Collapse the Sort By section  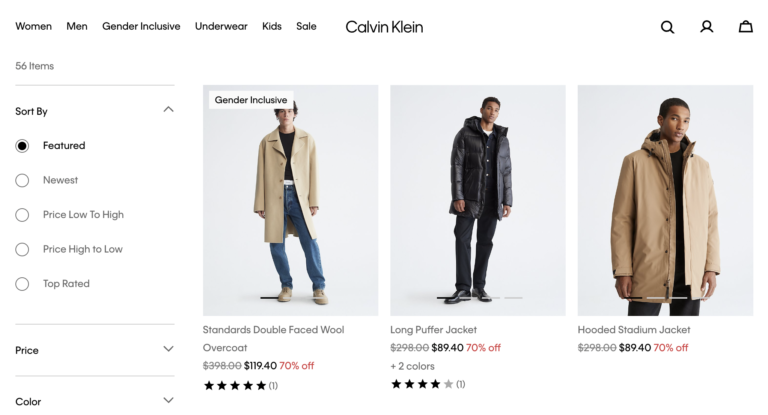168,110
